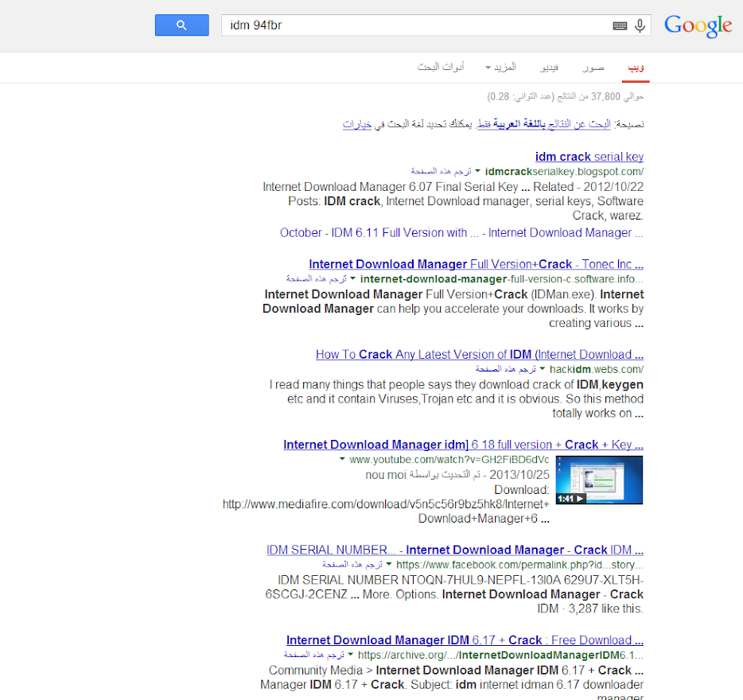743x700 pixels.
Task: Switch to the صور (Images) tab
Action: [x=593, y=68]
